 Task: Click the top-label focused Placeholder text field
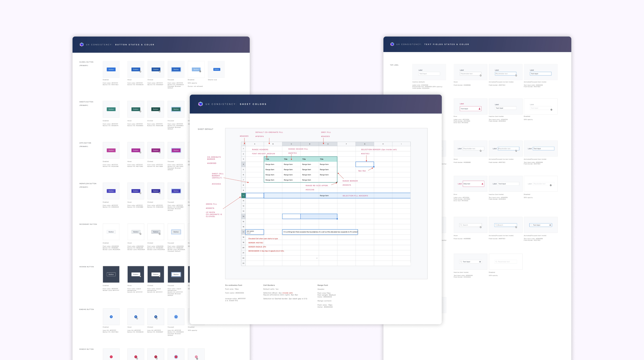click(505, 74)
